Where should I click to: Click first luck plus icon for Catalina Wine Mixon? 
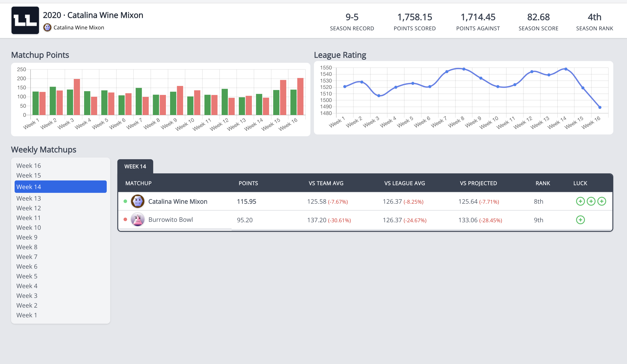pos(580,201)
